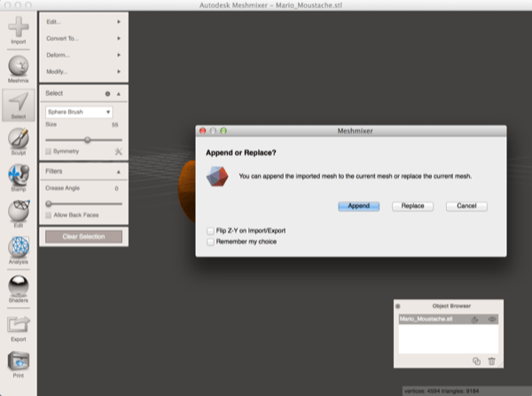Open the Meshmix tool

[18, 68]
